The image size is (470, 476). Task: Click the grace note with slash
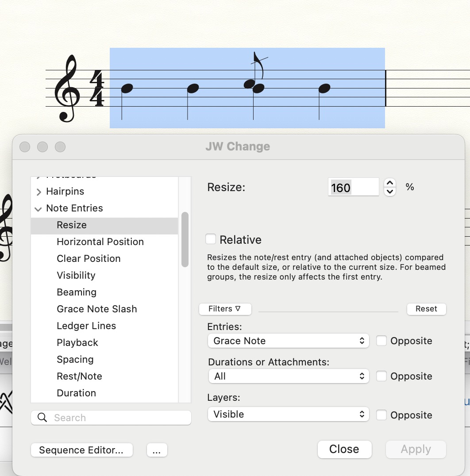[x=250, y=83]
